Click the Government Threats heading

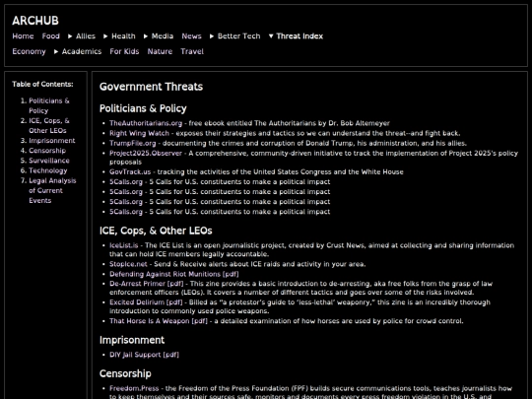click(151, 87)
